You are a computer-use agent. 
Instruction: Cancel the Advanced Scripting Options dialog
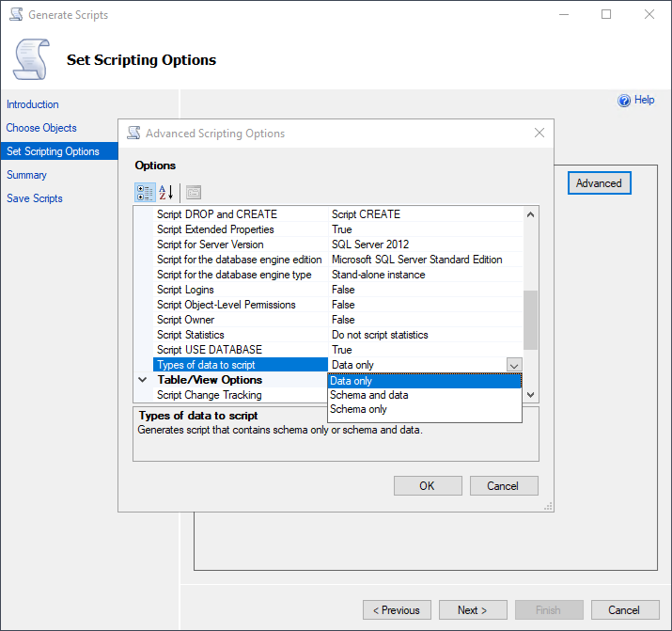(x=504, y=485)
